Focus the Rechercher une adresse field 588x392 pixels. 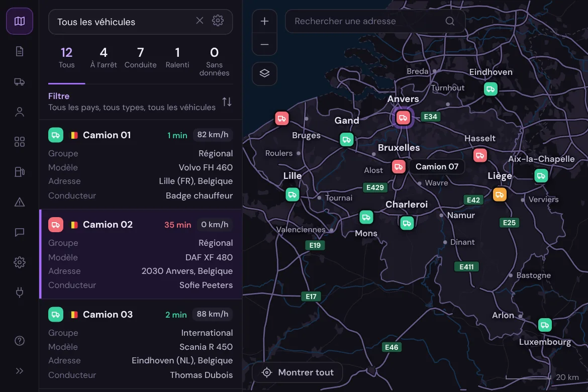pyautogui.click(x=375, y=21)
